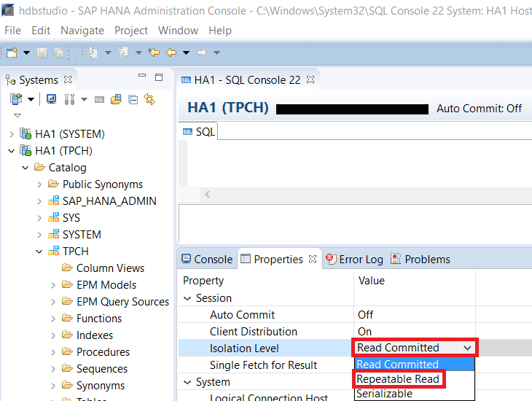This screenshot has width=532, height=401.
Task: Collapse the Session property group
Action: 187,298
